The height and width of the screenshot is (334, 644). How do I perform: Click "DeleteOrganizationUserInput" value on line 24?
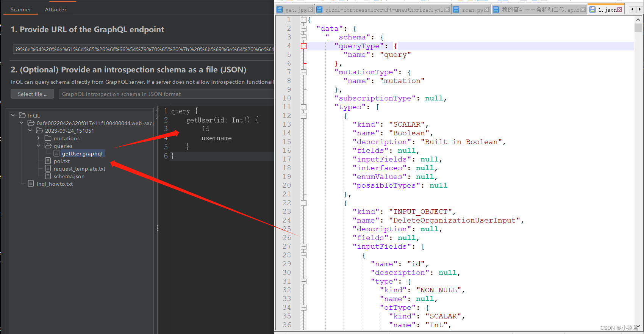coord(455,220)
